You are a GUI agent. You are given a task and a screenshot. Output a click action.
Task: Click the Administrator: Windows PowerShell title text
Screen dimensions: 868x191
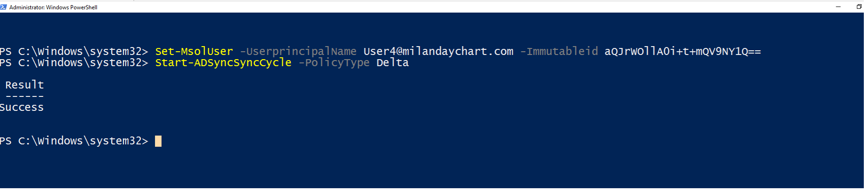(53, 7)
